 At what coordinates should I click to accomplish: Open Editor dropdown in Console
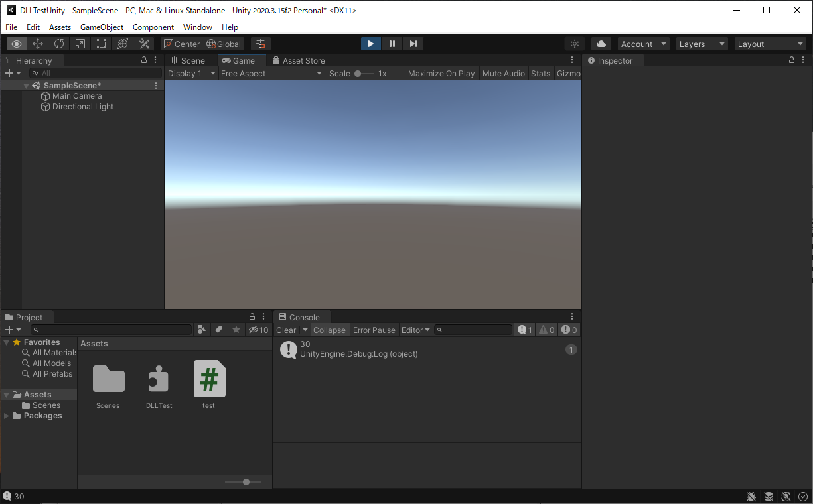coord(416,330)
